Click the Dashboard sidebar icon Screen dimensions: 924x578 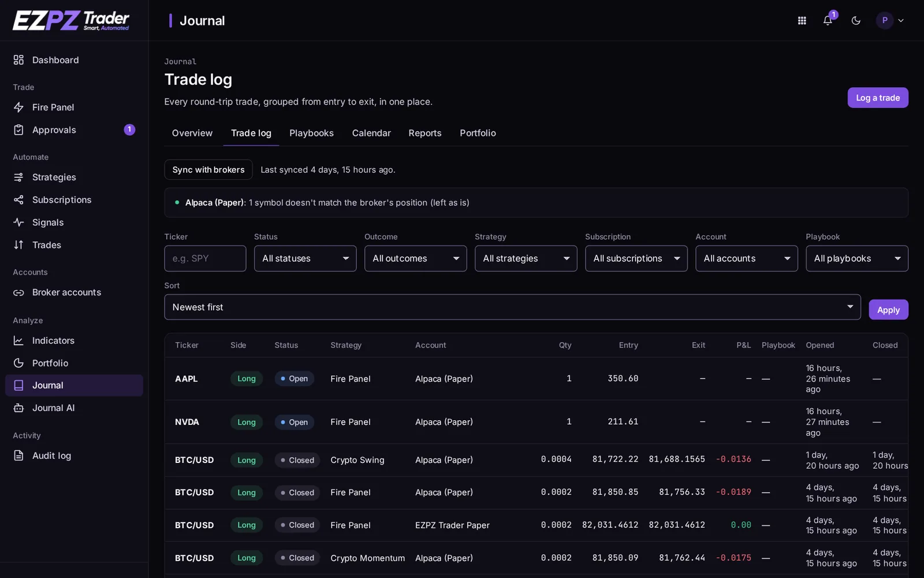tap(18, 60)
